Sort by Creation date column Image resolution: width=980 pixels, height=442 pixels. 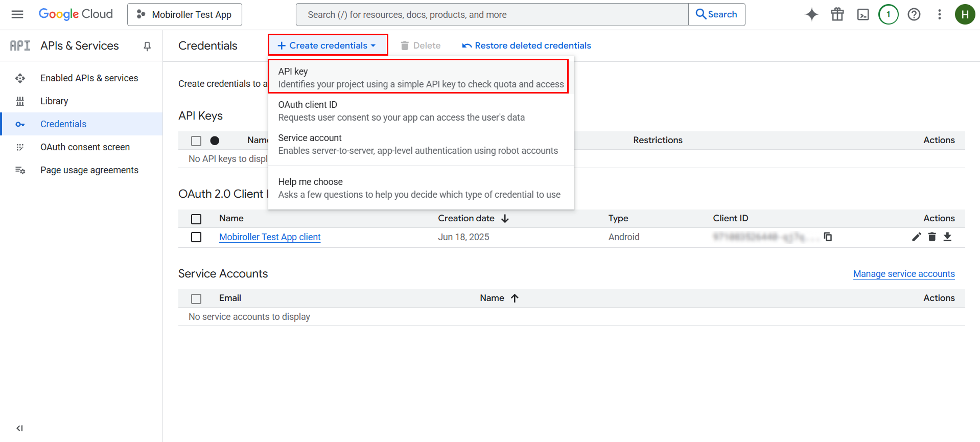473,219
